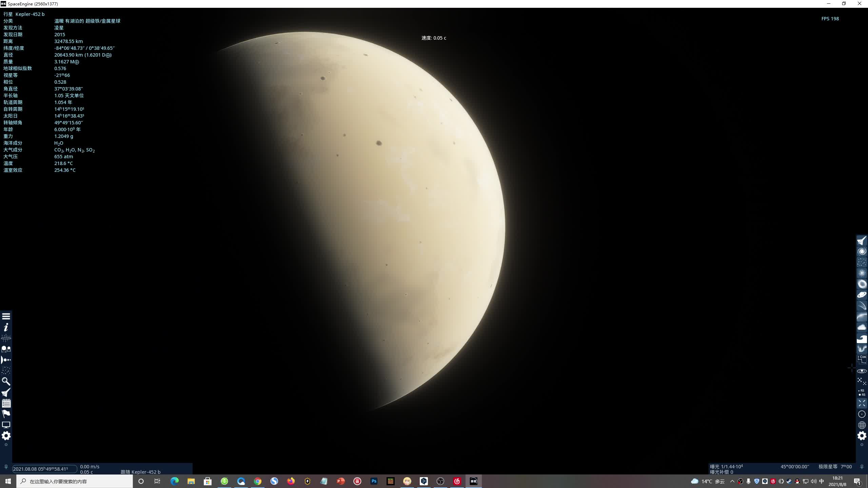The height and width of the screenshot is (488, 868).
Task: Click the bottom-right panel pin icon
Action: coord(862,467)
